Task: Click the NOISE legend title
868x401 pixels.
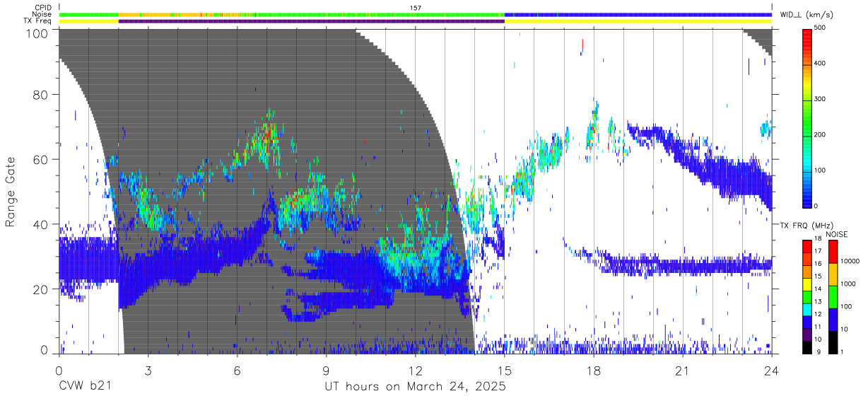Action: click(838, 234)
